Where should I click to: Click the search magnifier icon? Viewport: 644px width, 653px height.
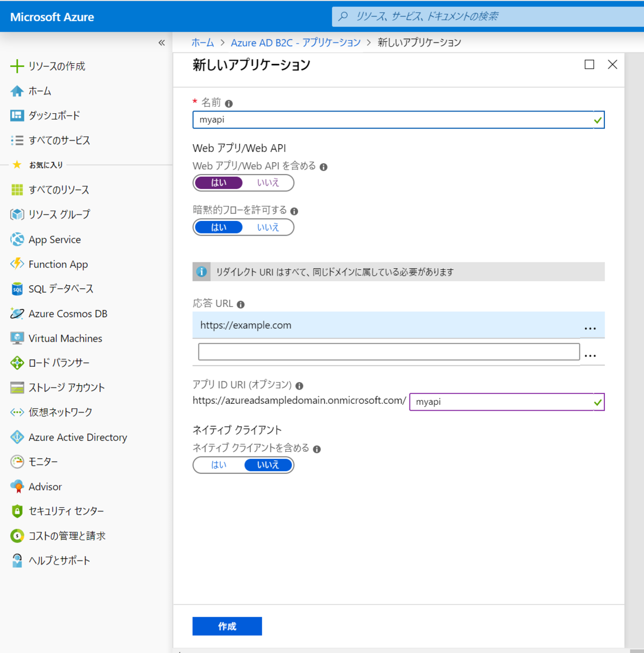[343, 16]
